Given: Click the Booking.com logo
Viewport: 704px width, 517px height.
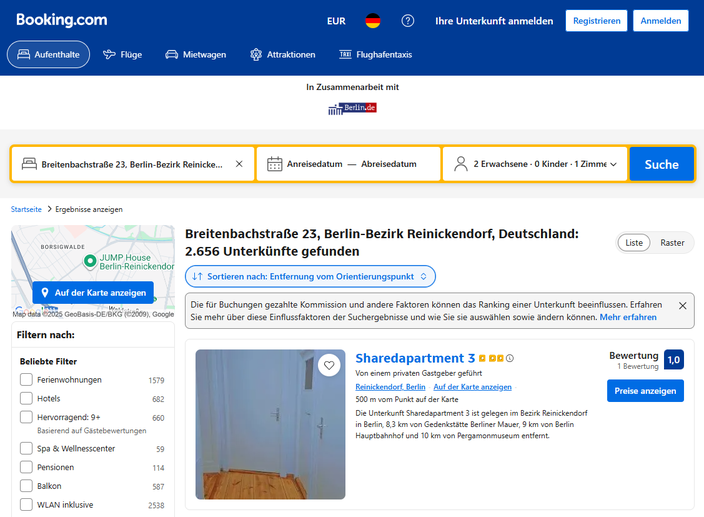Looking at the screenshot, I should coord(62,20).
